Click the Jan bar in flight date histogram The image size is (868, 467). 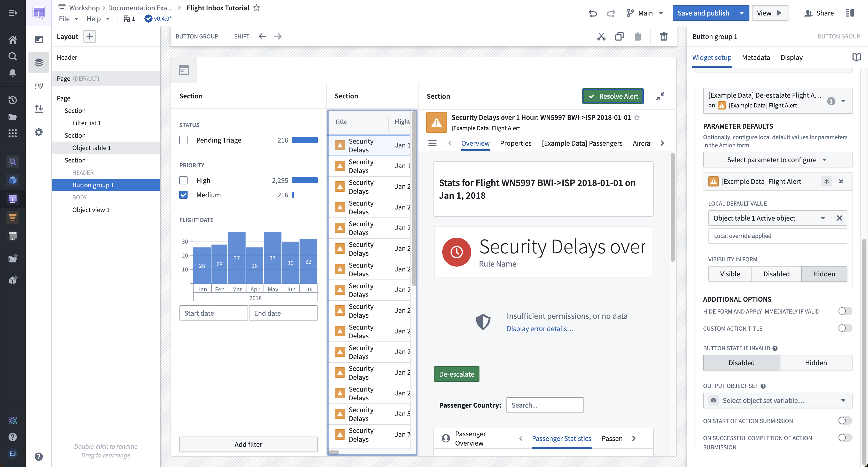[202, 266]
